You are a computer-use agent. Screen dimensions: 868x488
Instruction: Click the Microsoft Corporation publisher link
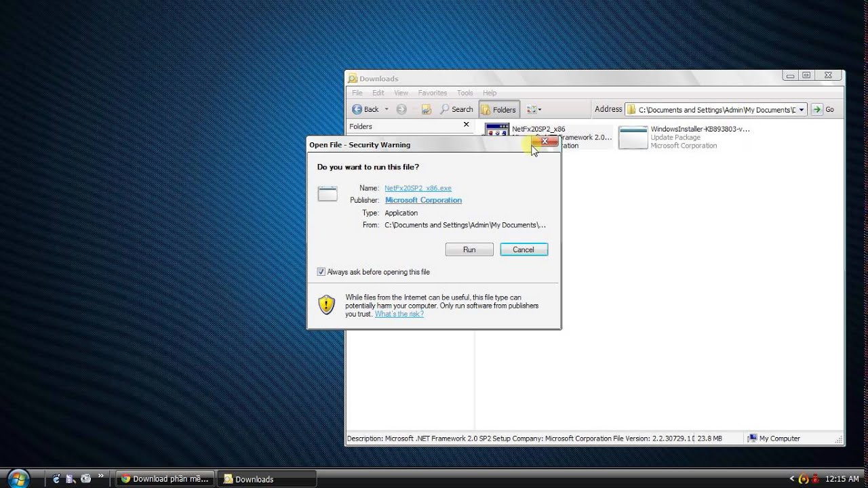423,200
